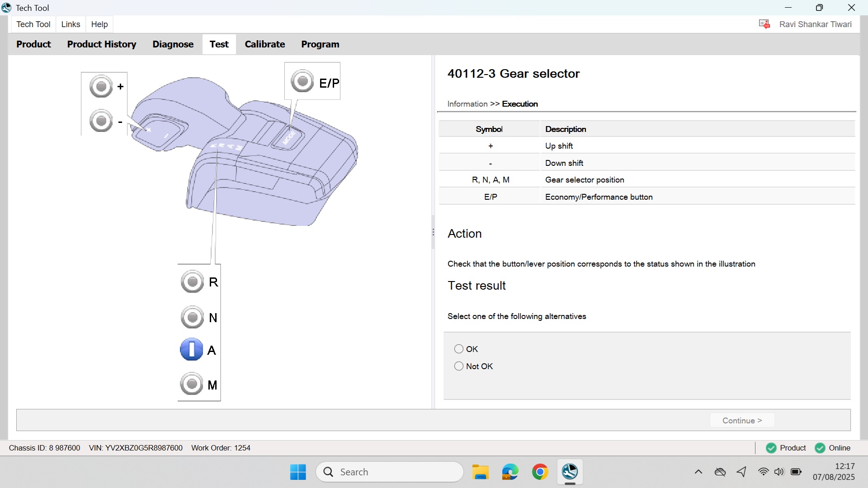This screenshot has height=488, width=868.
Task: Click the E/P button status indicator
Action: (x=302, y=81)
